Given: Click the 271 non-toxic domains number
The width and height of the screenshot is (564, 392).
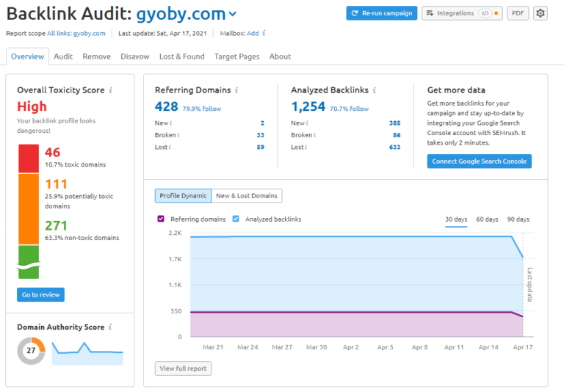Looking at the screenshot, I should click(x=56, y=225).
